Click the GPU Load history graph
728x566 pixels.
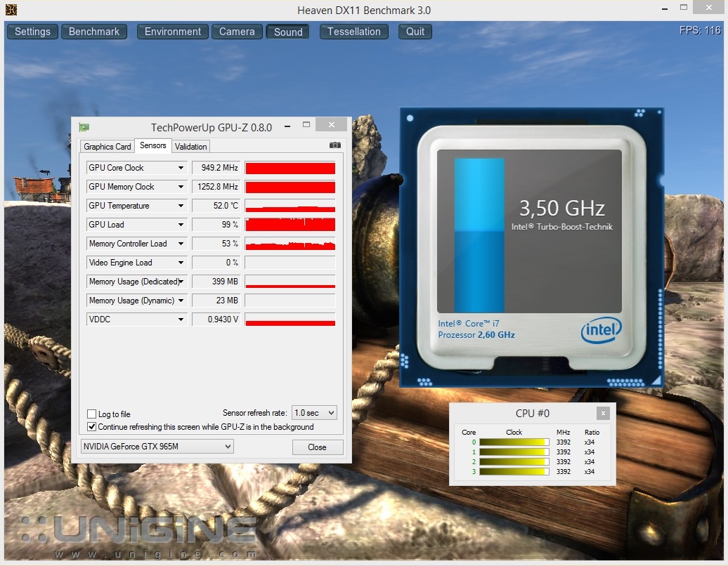pos(290,225)
